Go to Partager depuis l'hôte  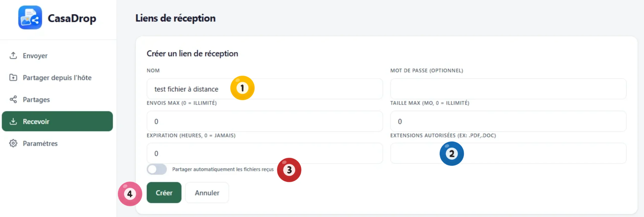click(x=57, y=78)
